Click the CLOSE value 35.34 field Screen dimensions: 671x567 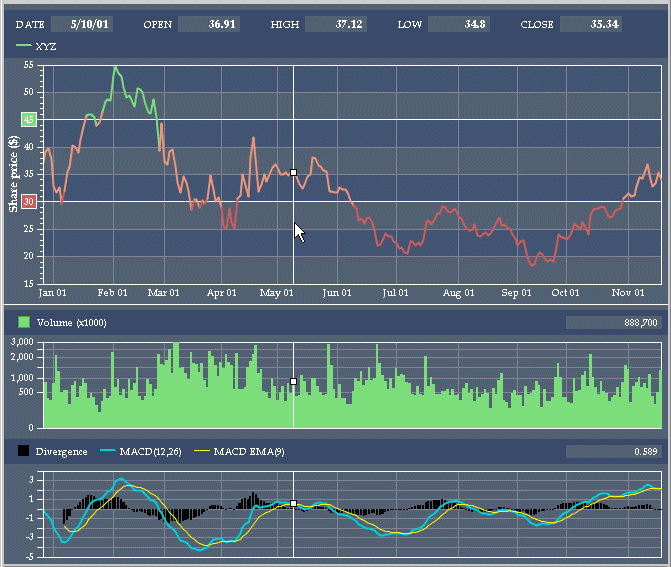coord(591,23)
